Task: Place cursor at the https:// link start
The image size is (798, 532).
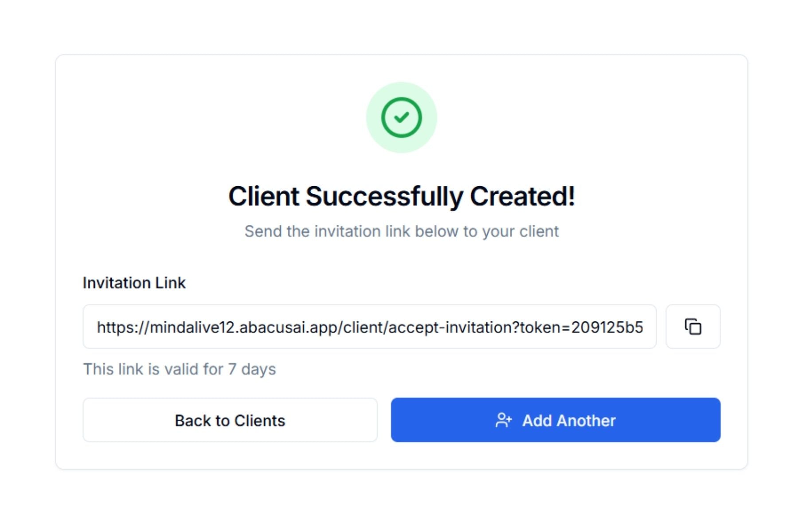Action: click(x=98, y=327)
